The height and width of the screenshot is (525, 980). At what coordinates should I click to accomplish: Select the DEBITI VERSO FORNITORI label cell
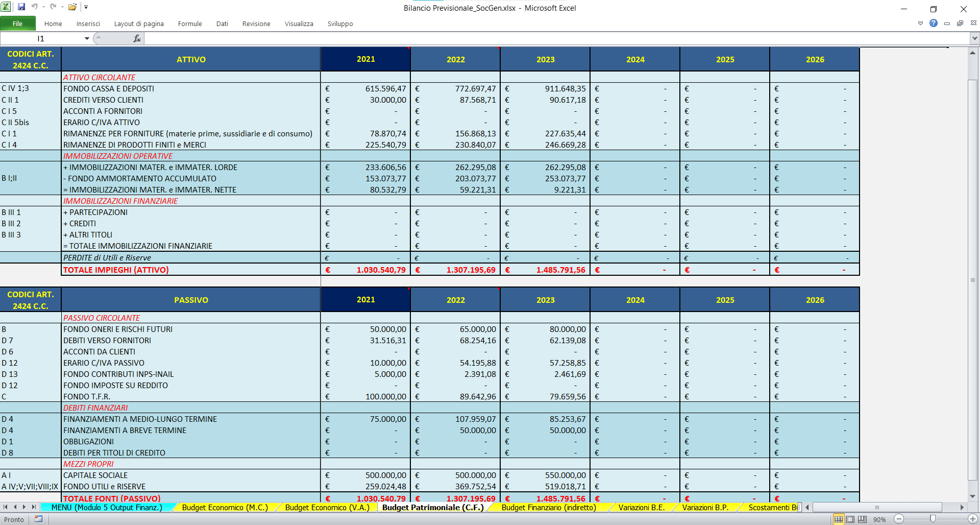pyautogui.click(x=191, y=340)
